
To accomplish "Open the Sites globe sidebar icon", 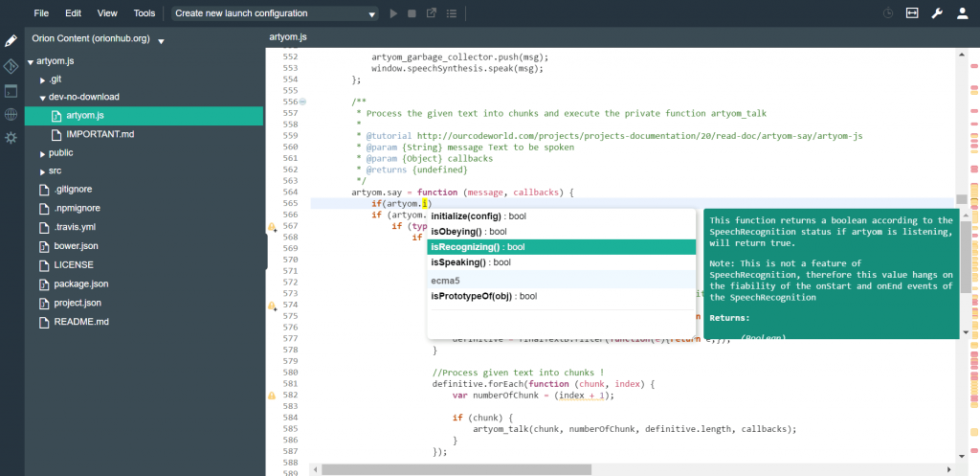I will tap(11, 115).
